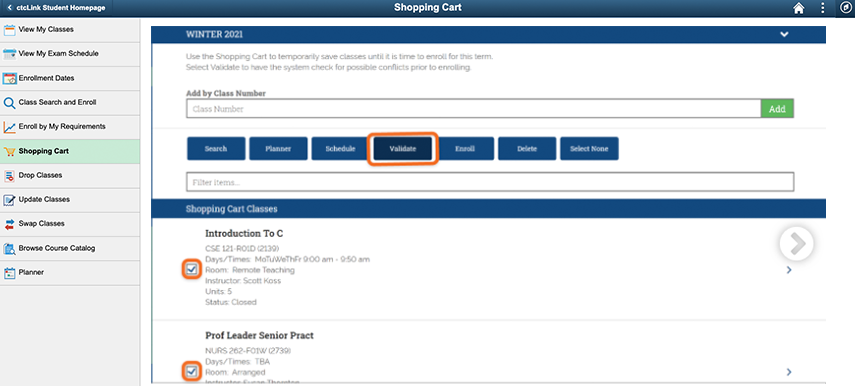The image size is (855, 386).
Task: Click the green Add button
Action: pyautogui.click(x=777, y=108)
